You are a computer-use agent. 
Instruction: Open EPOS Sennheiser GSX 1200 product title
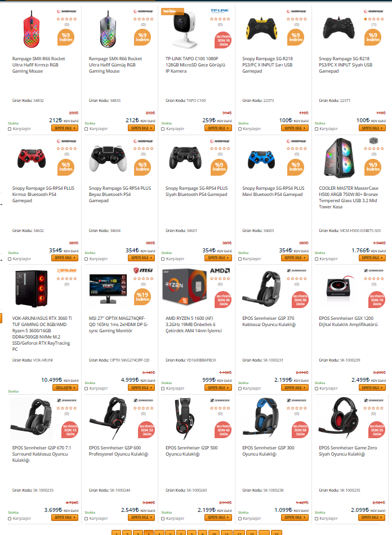348,322
